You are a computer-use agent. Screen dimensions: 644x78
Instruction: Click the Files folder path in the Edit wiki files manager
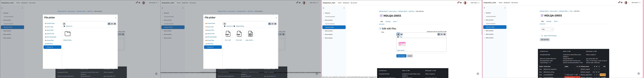(401, 37)
